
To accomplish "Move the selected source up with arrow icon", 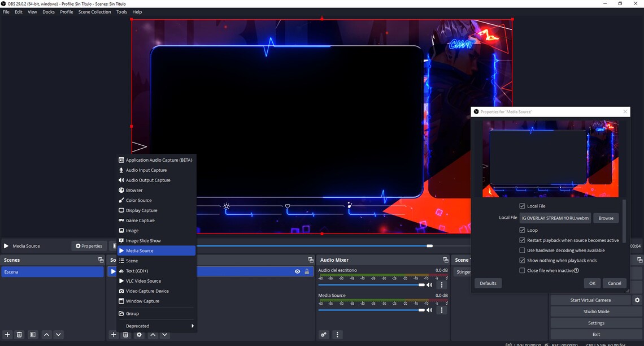I will pos(153,335).
